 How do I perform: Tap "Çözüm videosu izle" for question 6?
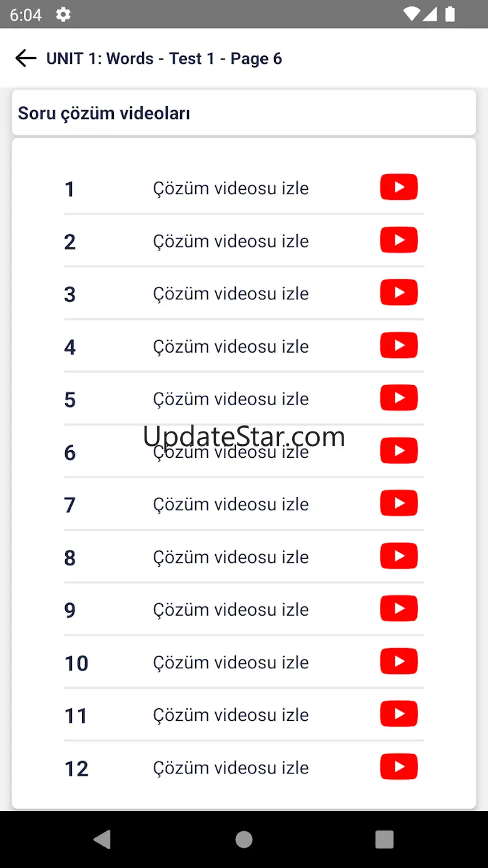231,452
